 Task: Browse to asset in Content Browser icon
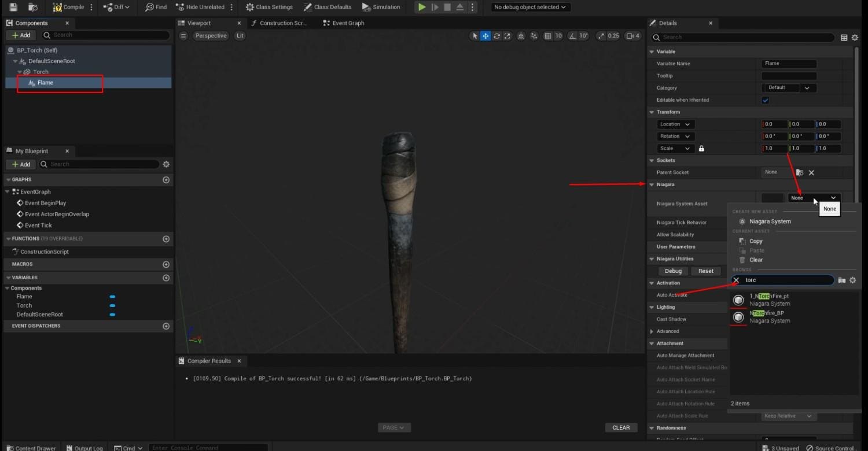pyautogui.click(x=33, y=7)
